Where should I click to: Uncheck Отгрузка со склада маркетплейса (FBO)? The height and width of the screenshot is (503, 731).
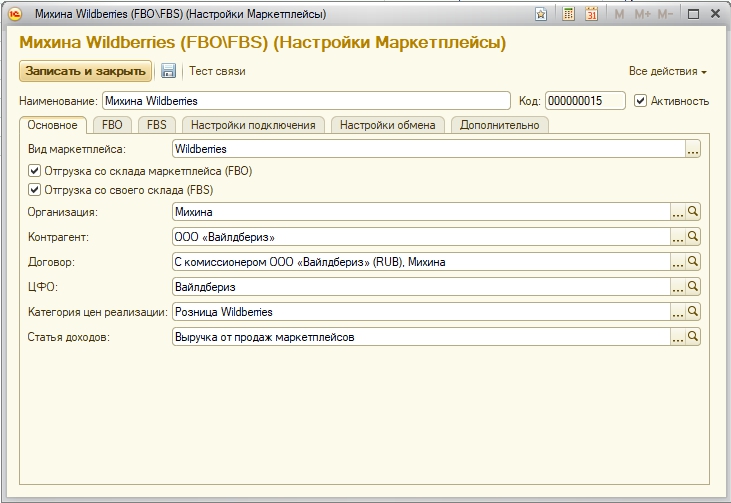tap(36, 171)
